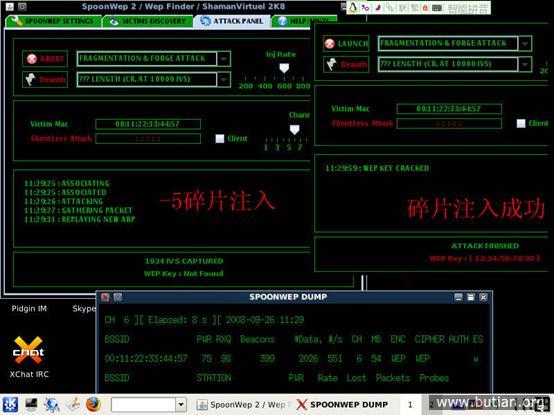Click 'WEP Key : Not Found' text
Screen dimensions: 554x415
click(x=183, y=273)
